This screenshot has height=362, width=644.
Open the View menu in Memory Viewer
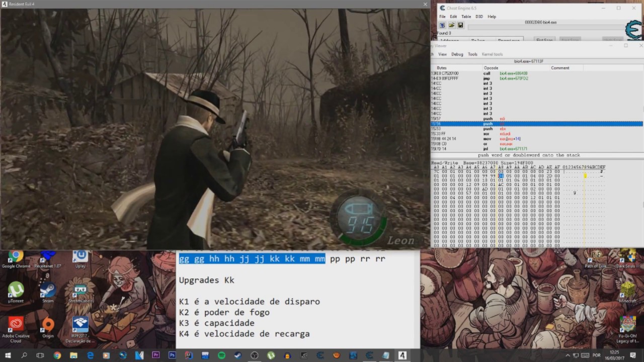(x=442, y=54)
